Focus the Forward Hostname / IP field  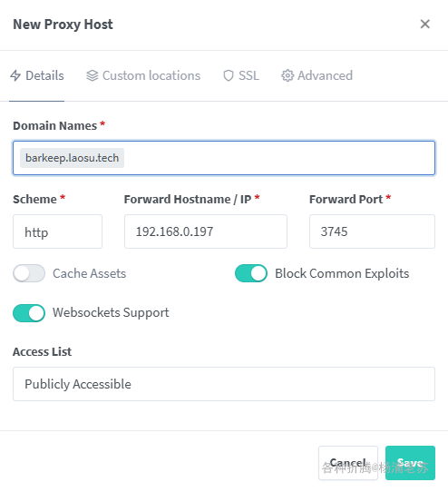(x=206, y=231)
